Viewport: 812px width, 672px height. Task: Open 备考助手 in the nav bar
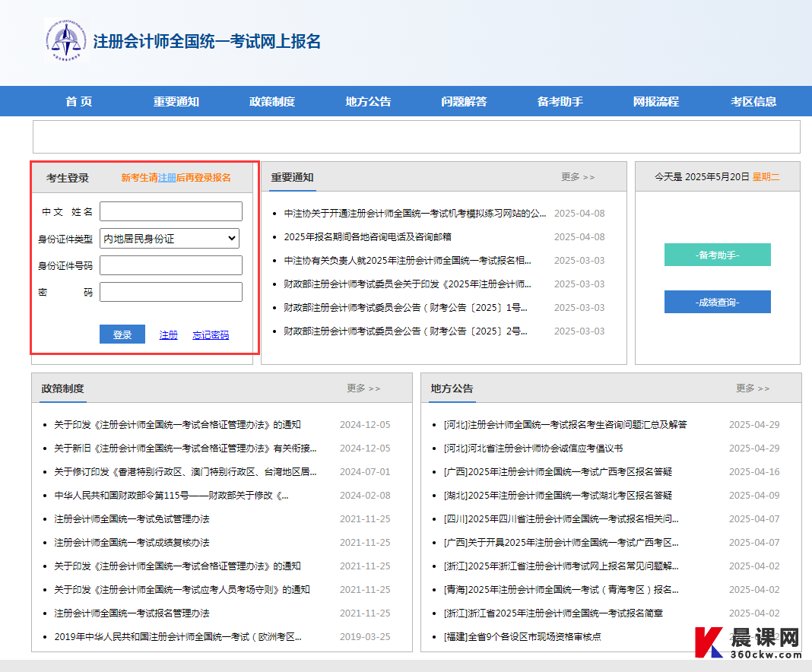pyautogui.click(x=560, y=101)
